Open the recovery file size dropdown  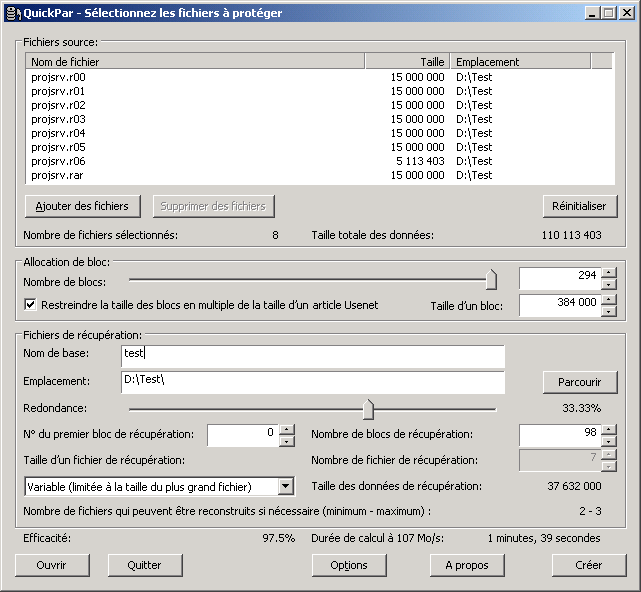pos(286,486)
